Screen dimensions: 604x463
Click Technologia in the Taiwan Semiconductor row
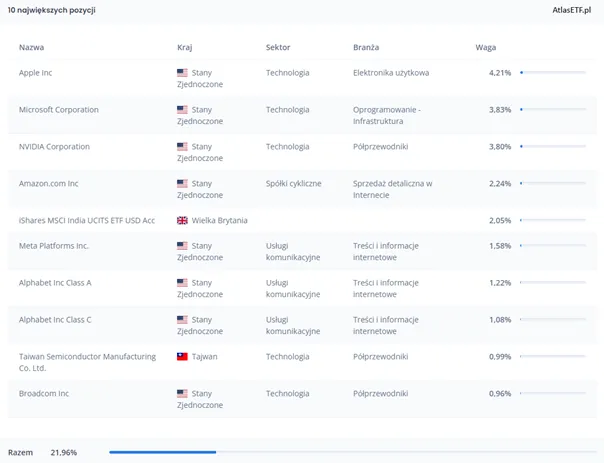(287, 357)
